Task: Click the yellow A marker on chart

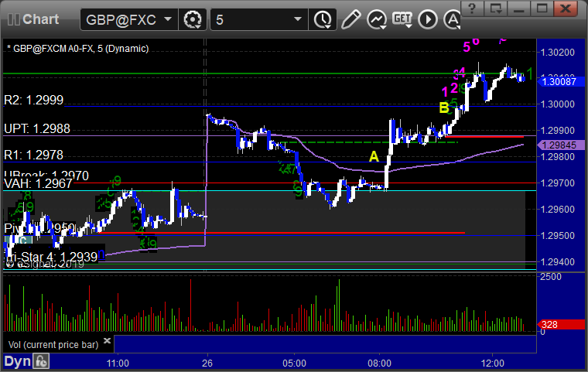Action: tap(374, 156)
